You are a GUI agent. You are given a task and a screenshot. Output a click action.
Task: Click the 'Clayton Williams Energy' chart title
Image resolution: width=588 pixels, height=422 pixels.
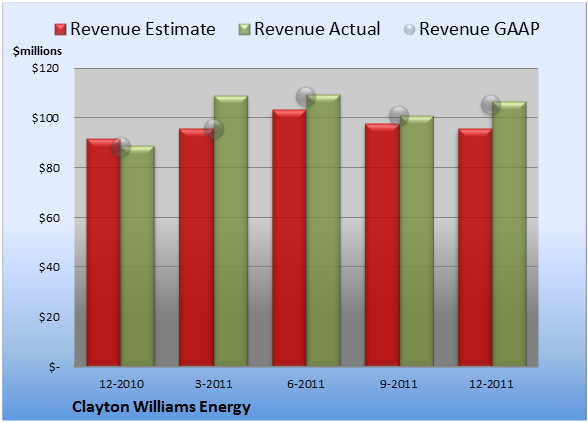161,407
